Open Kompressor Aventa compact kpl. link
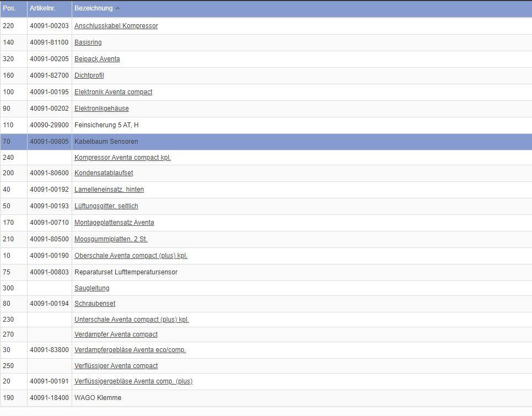Screen dimensions: 532x416 click(x=122, y=158)
